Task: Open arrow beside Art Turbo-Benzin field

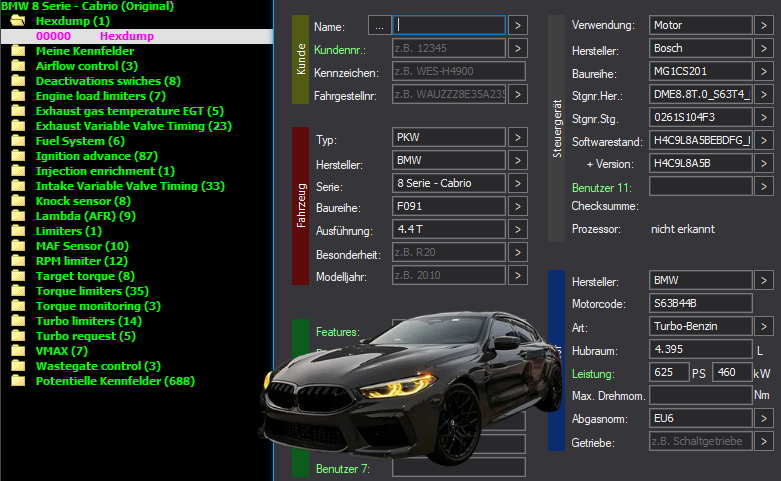Action: pyautogui.click(x=764, y=326)
